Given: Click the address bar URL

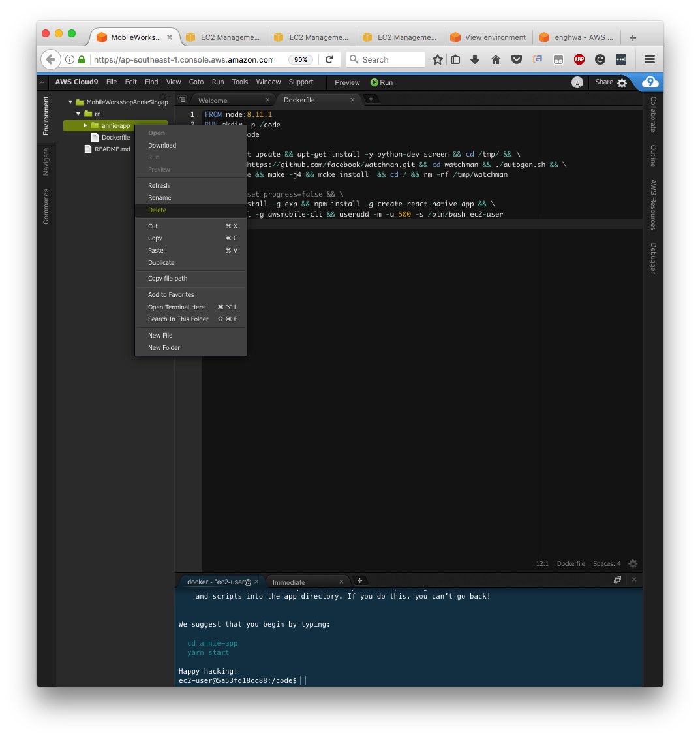Looking at the screenshot, I should pyautogui.click(x=183, y=60).
